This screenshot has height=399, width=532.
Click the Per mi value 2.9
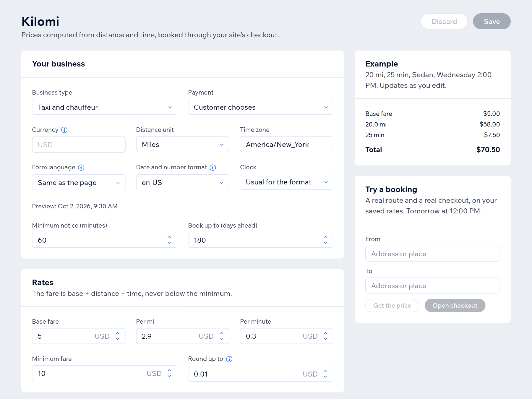click(x=147, y=336)
